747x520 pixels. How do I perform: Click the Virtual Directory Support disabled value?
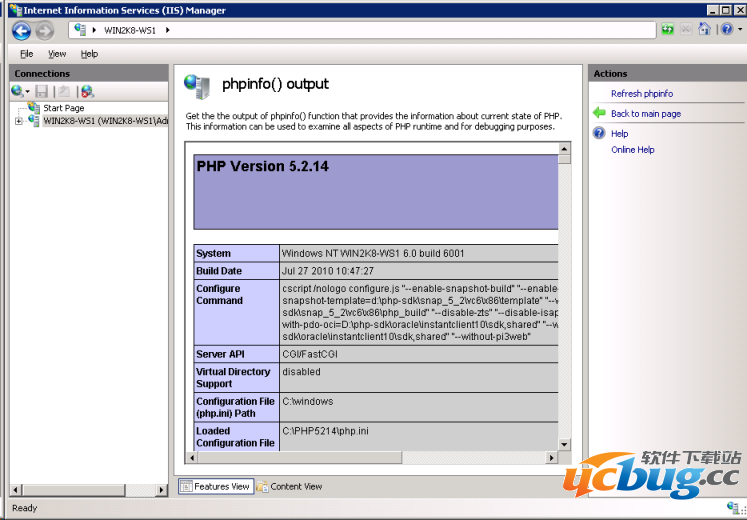(x=301, y=372)
